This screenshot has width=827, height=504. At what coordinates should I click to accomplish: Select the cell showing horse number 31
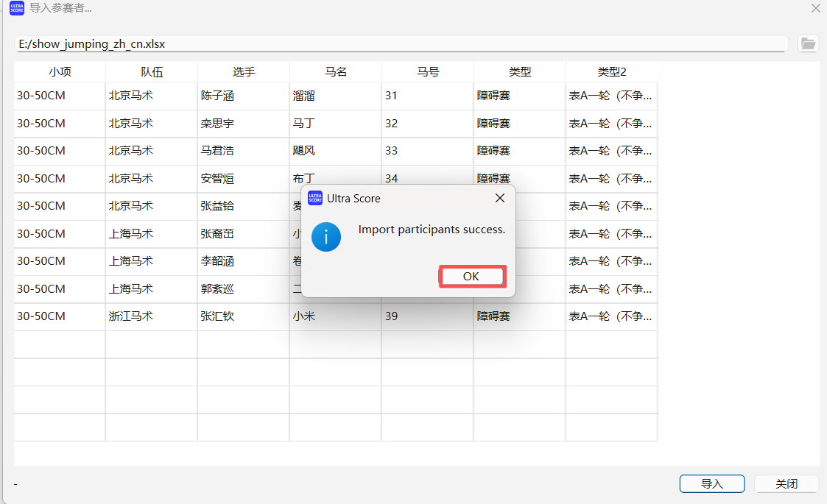coord(427,96)
